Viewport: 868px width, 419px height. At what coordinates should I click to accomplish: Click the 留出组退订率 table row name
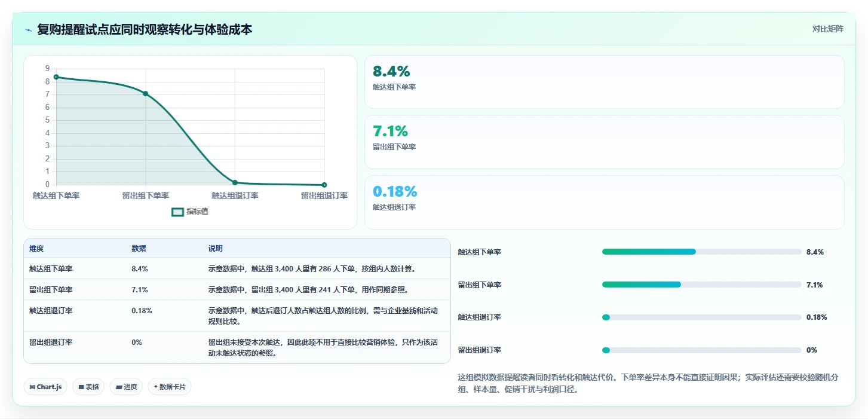[51, 342]
